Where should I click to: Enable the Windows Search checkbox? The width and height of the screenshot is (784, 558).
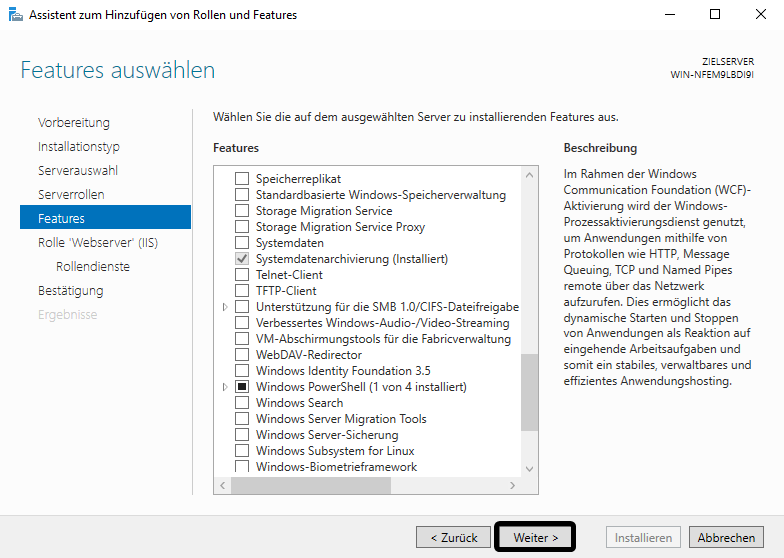242,402
